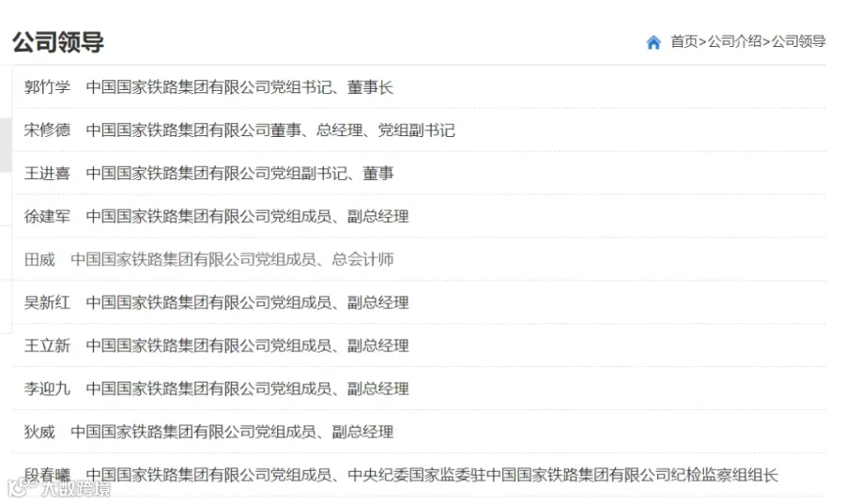Viewport: 845px width, 504px height.
Task: Open 王立新 leader entry
Action: 216,345
